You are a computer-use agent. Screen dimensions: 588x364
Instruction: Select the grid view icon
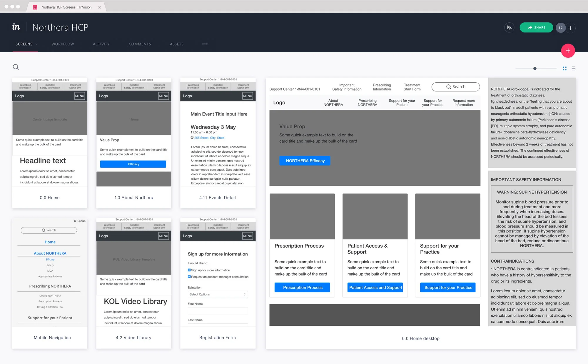point(564,68)
